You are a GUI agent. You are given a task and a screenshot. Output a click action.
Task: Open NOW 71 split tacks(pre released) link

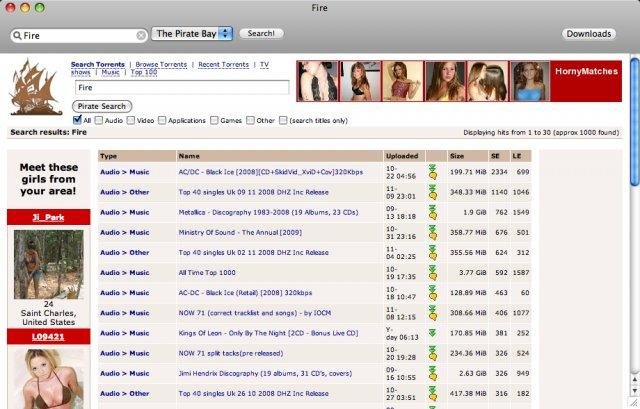coord(231,353)
